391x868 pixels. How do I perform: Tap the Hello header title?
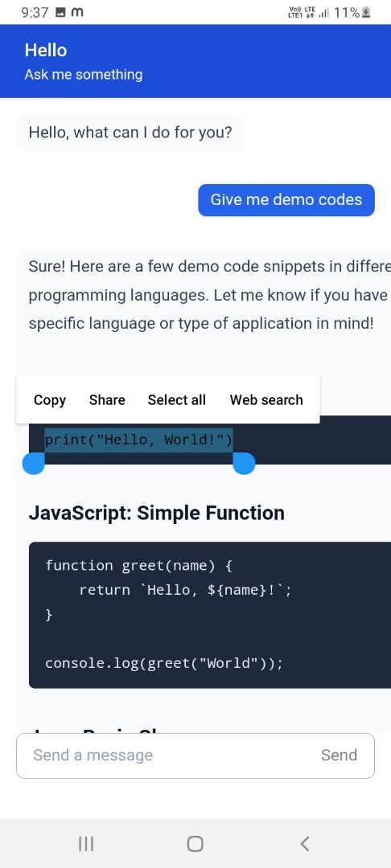pos(46,51)
